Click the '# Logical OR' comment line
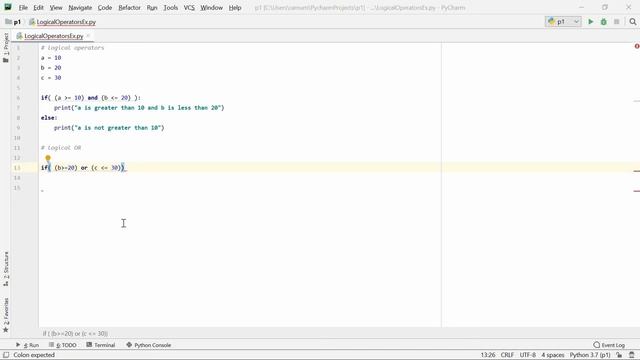 coord(61,148)
